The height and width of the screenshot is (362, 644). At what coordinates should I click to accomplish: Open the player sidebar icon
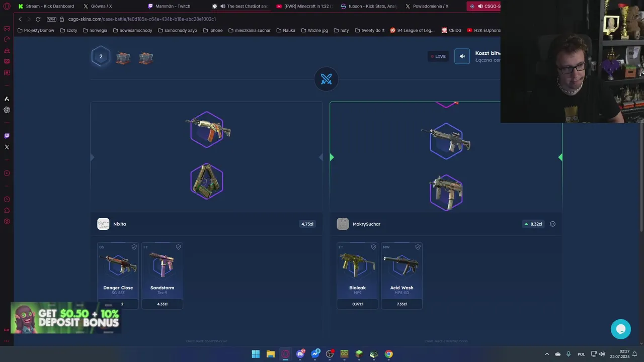[x=7, y=173]
